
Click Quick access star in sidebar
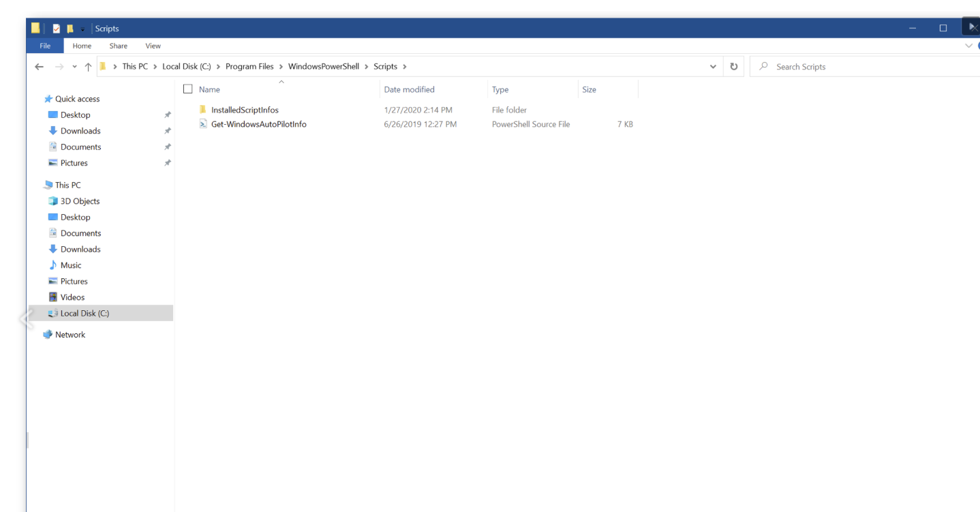tap(48, 99)
